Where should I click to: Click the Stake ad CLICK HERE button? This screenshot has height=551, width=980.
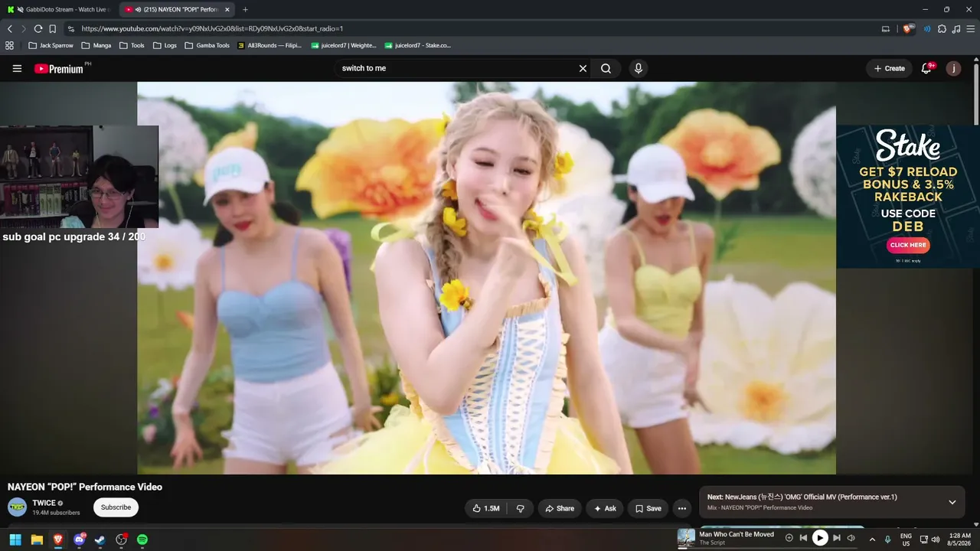pos(908,245)
